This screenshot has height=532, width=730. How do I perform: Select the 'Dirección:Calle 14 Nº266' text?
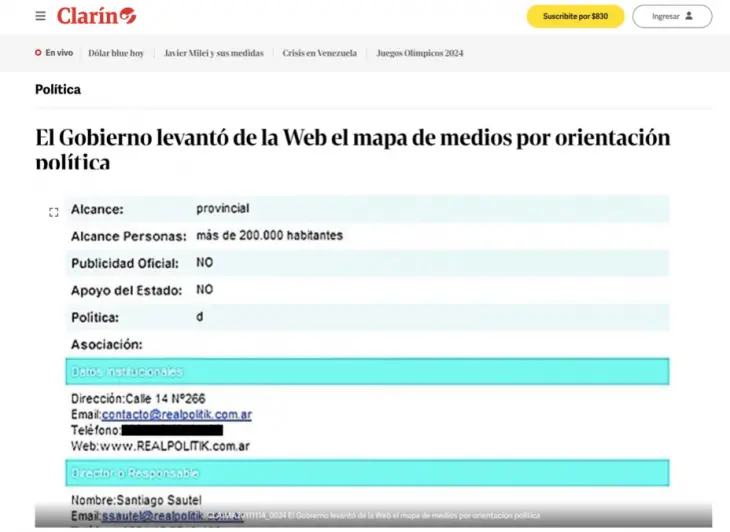(x=138, y=399)
